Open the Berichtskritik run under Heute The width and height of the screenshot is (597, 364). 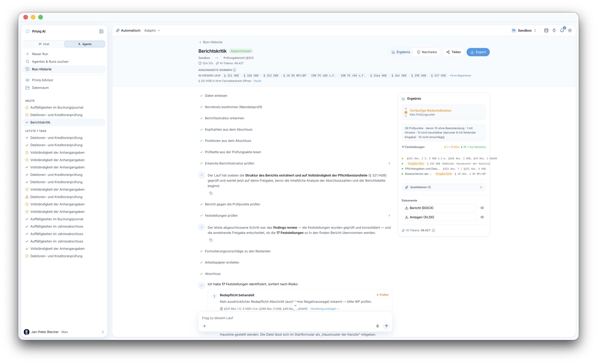click(x=64, y=123)
